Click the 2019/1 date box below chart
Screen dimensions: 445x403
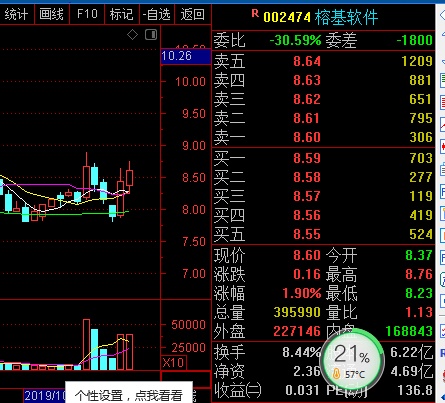coord(44,396)
